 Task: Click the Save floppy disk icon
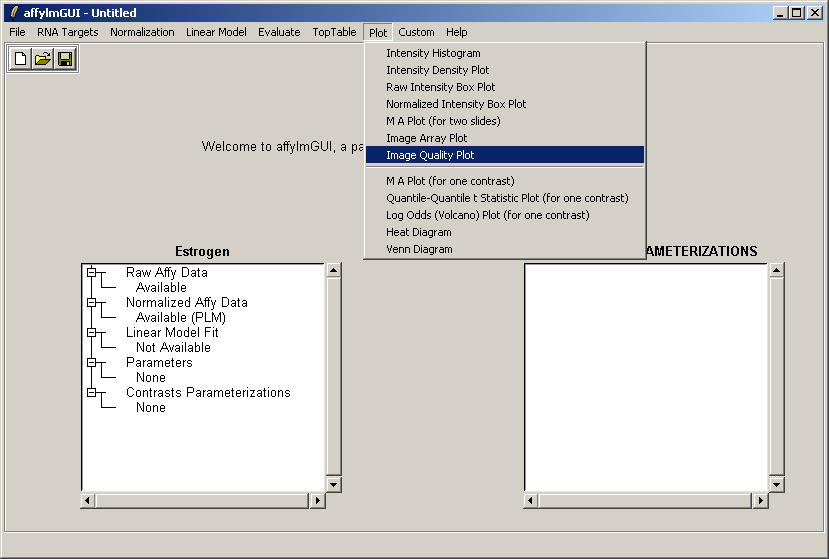click(65, 59)
